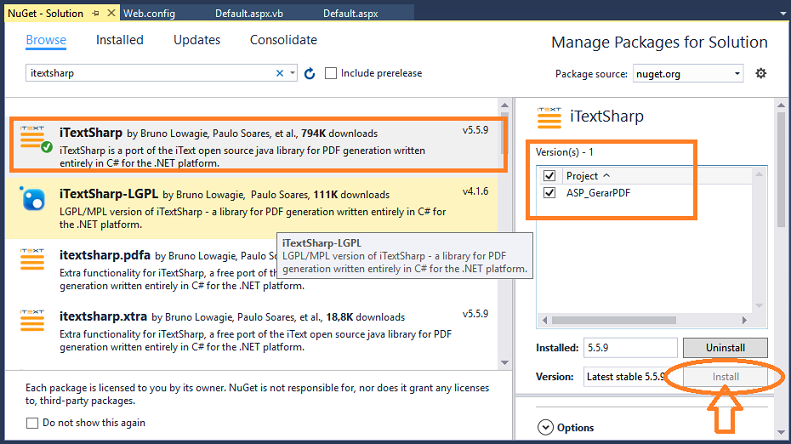
Task: Close the NuGet - Solution tab
Action: click(x=111, y=13)
